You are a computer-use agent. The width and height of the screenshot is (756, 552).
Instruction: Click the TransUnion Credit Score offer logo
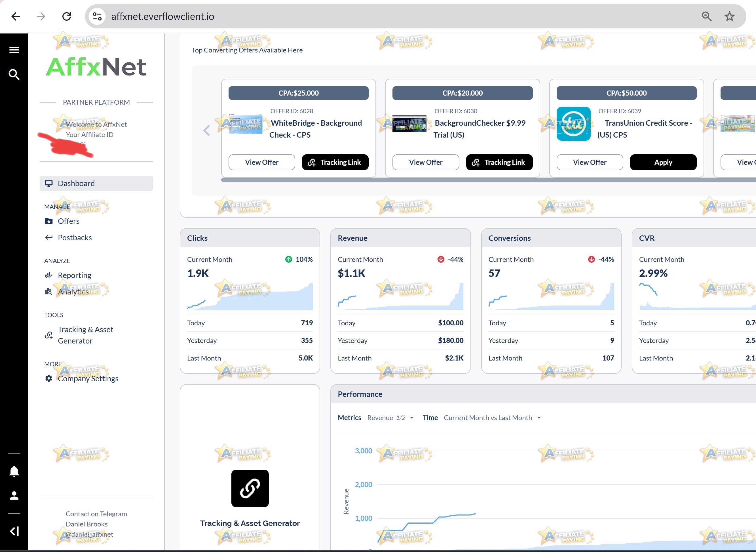(573, 124)
